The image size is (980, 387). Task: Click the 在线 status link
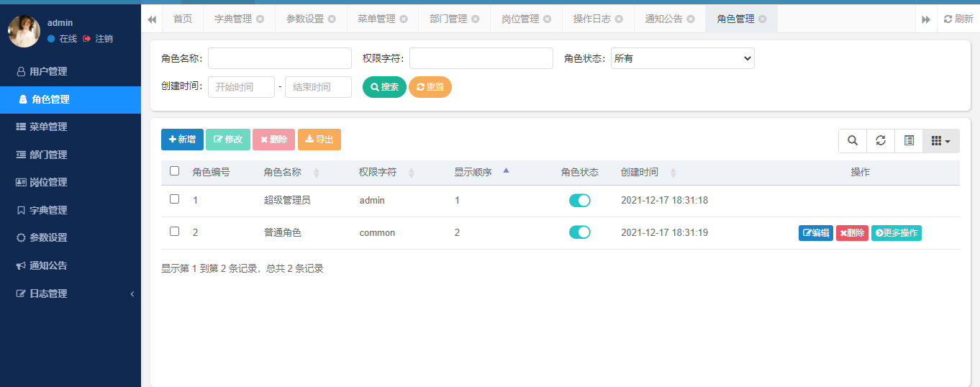click(x=62, y=39)
